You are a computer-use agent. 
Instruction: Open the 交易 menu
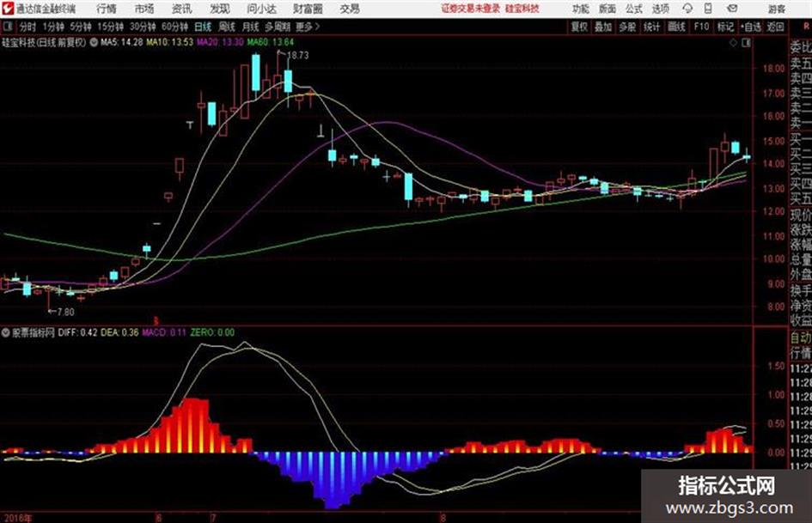pos(350,9)
